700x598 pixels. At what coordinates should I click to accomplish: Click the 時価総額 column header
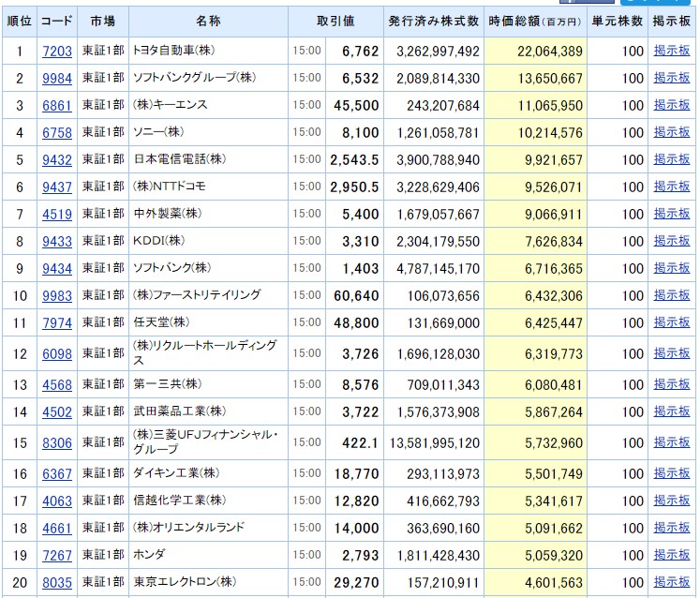[x=535, y=22]
